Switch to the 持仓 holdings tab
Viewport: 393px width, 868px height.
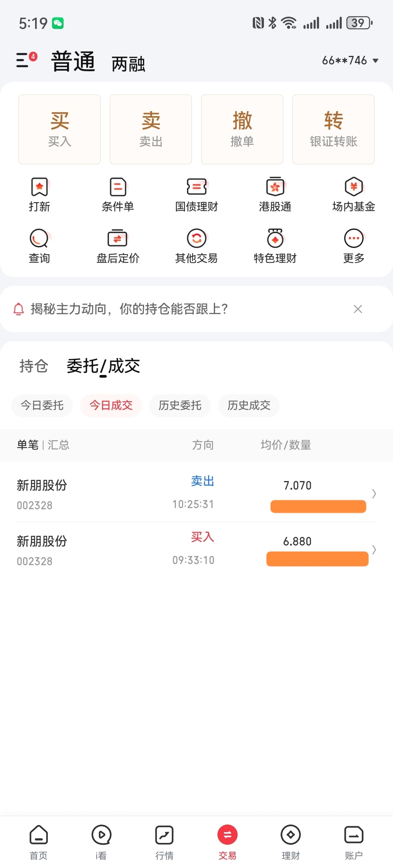[34, 366]
